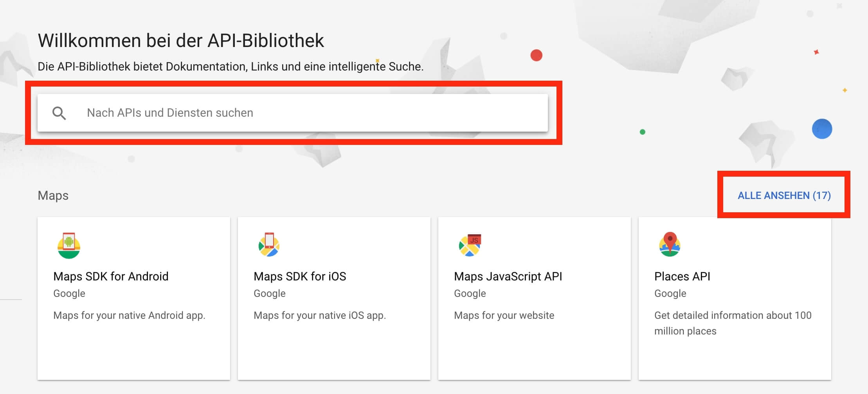Click the Maps section heading
Viewport: 868px width, 394px height.
(x=53, y=195)
